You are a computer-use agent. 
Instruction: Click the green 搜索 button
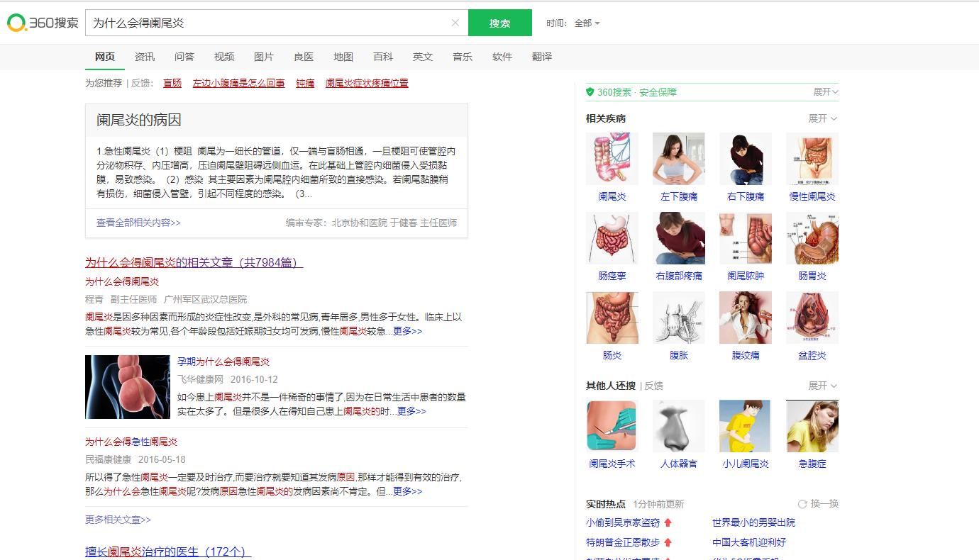(499, 22)
